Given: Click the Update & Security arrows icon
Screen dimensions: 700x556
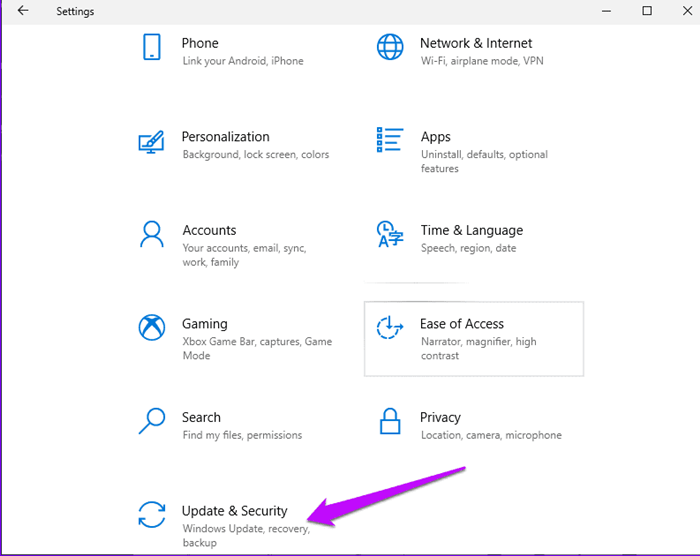Looking at the screenshot, I should pos(151,515).
